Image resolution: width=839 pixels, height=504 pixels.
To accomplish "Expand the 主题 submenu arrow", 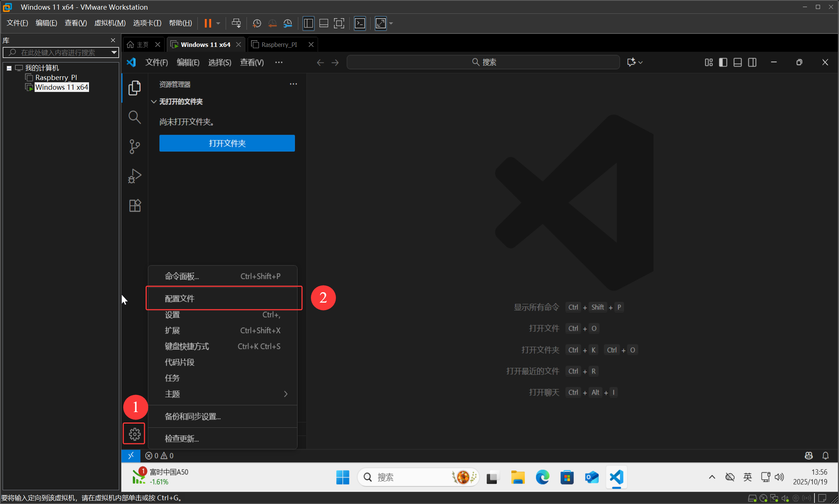I will click(286, 394).
